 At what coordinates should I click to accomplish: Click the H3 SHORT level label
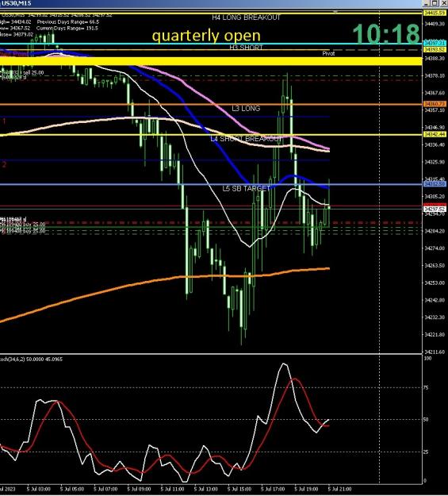tap(247, 48)
